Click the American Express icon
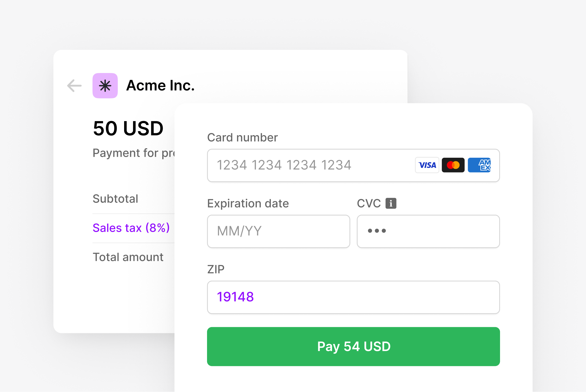This screenshot has height=392, width=586. [479, 165]
